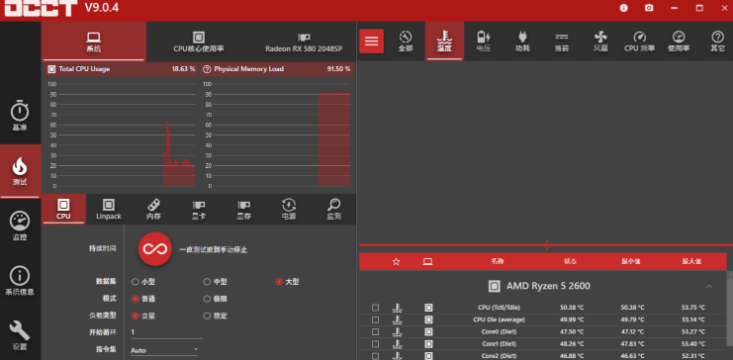
Task: Click the Total CPU Usage graph
Action: click(121, 135)
